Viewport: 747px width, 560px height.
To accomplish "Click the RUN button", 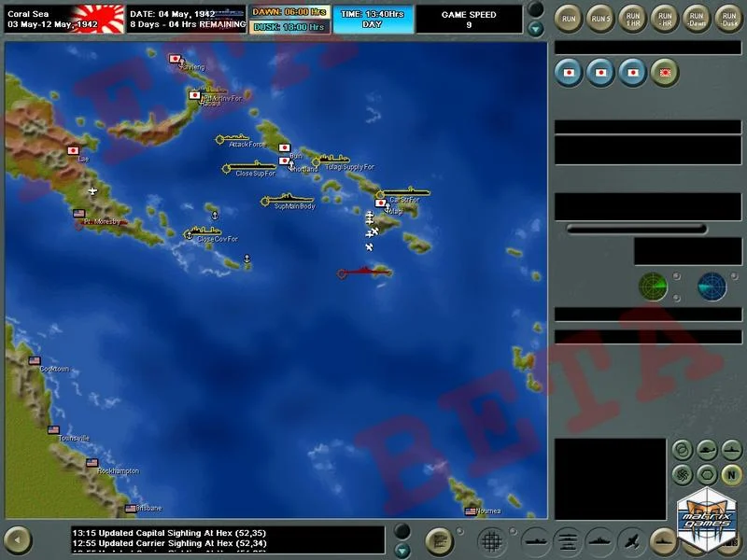I will (569, 18).
